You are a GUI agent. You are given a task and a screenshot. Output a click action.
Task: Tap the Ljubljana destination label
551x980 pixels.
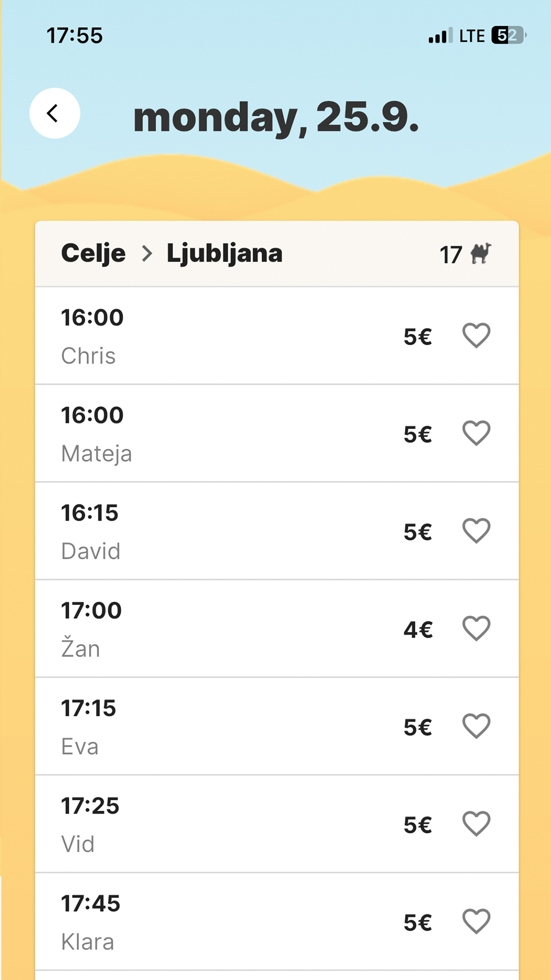(224, 254)
